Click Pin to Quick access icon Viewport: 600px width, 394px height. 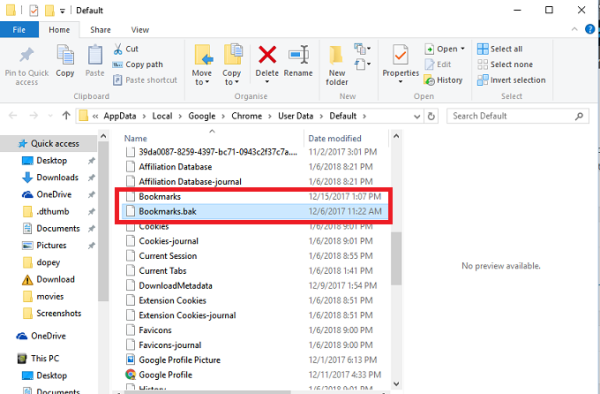click(26, 55)
